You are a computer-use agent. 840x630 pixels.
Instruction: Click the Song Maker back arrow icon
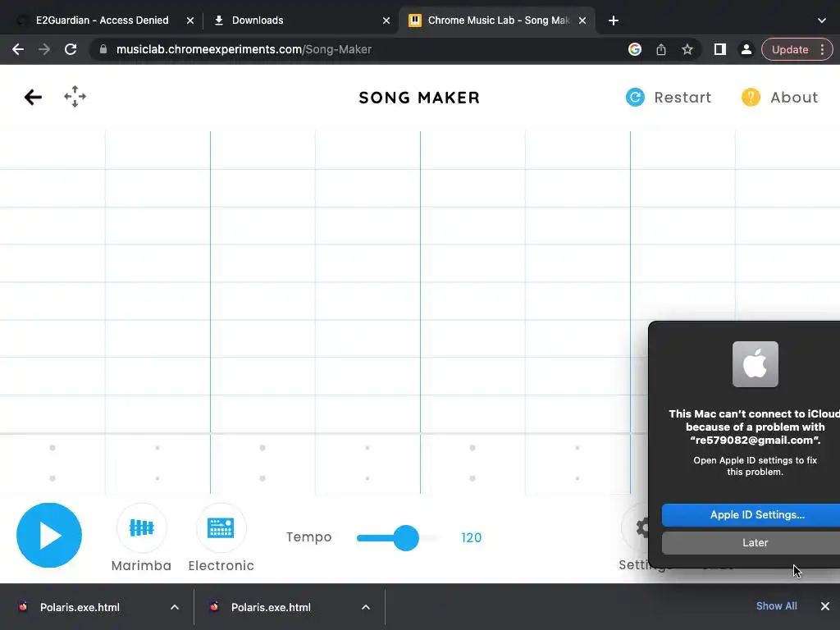33,97
